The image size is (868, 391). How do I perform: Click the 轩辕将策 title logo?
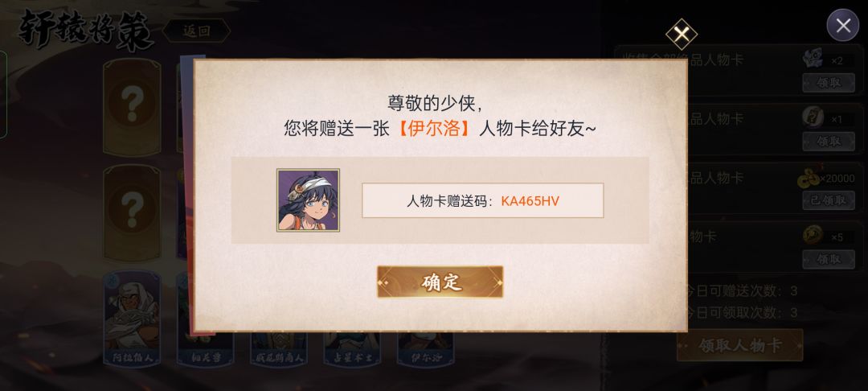pyautogui.click(x=86, y=31)
